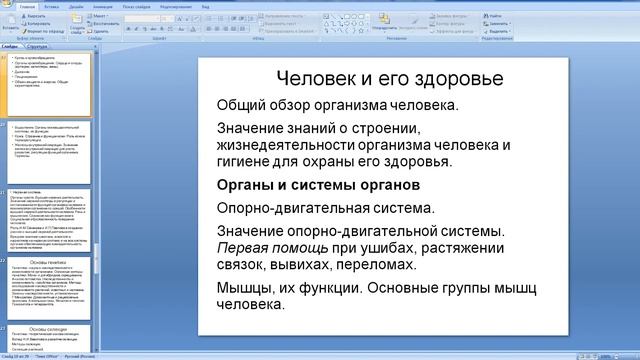The width and height of the screenshot is (640, 360).
Task: Select the Triangle shape in gallery
Action: pos(326,24)
